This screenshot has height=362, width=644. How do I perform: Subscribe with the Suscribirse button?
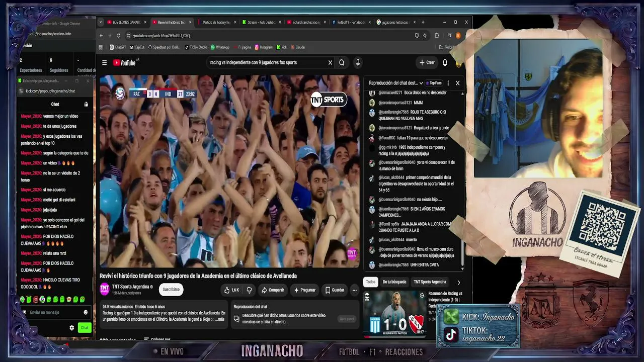(x=171, y=290)
